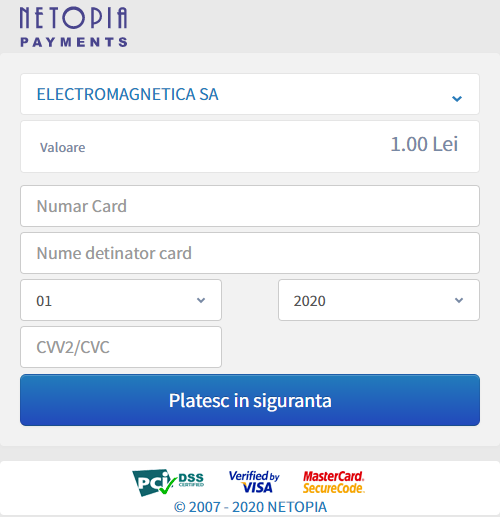Click the 2007 - 2020 NETOPIA copyright text
The height and width of the screenshot is (517, 500).
pos(250,507)
